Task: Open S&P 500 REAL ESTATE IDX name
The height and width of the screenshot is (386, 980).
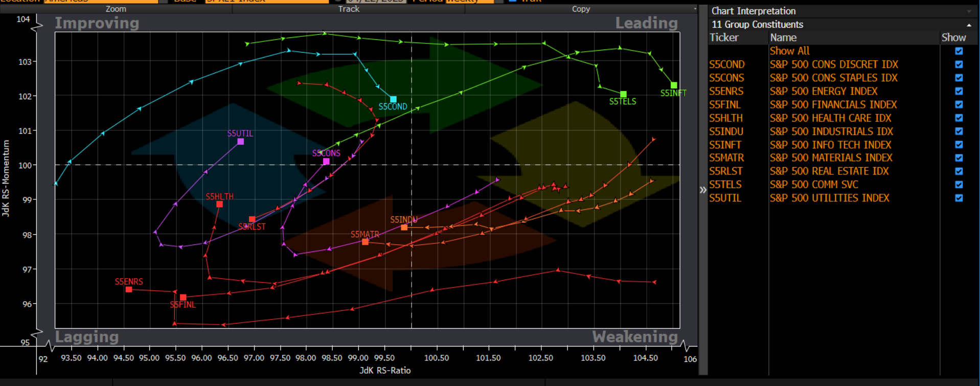Action: point(829,171)
